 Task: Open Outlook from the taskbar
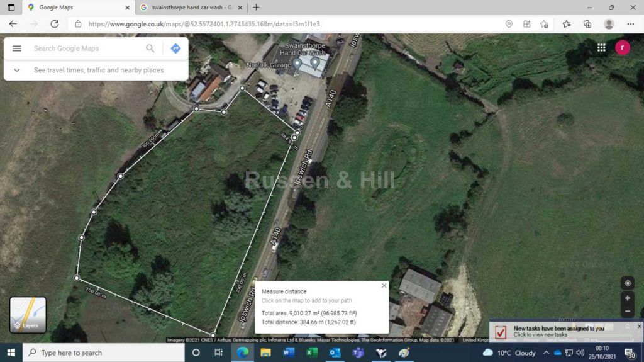coord(335,353)
